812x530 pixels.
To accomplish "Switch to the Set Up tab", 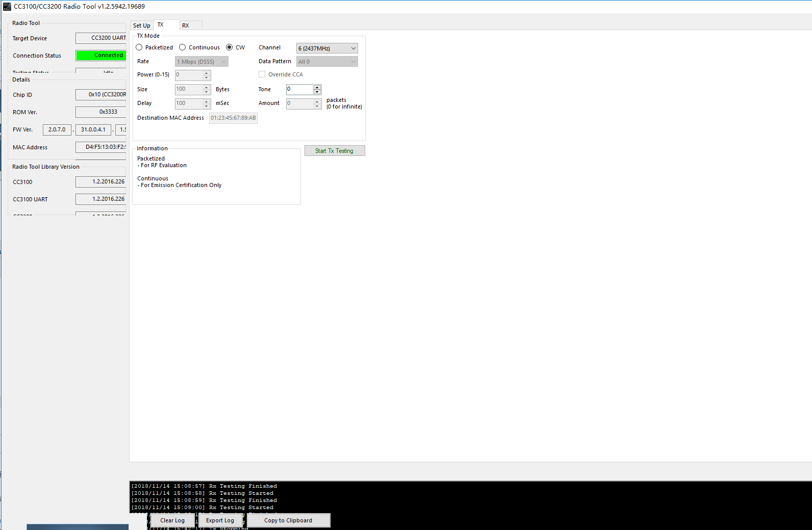I will [142, 25].
